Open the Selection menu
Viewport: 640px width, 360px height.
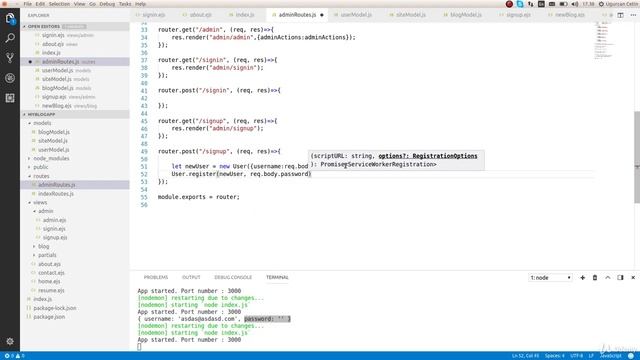[x=59, y=4]
